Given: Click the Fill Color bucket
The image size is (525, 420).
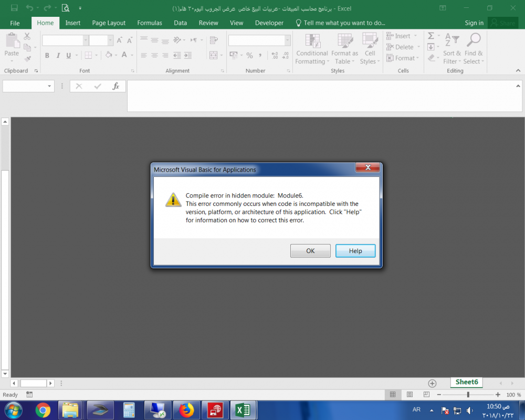Looking at the screenshot, I should point(109,55).
